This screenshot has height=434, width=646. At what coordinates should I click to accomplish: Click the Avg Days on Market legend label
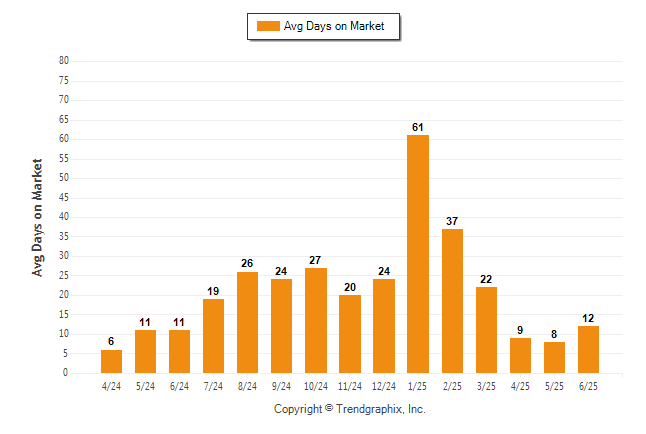point(334,26)
